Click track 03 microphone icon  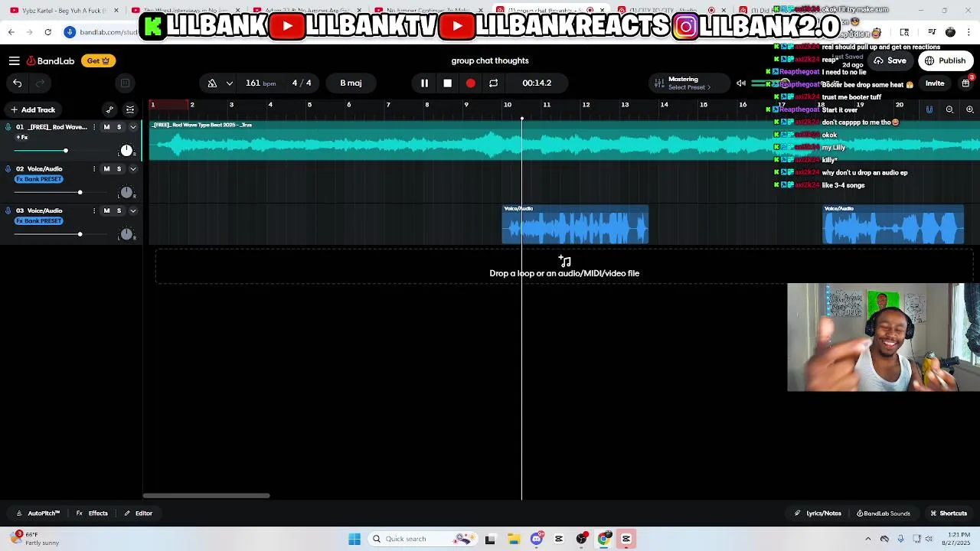(x=8, y=210)
